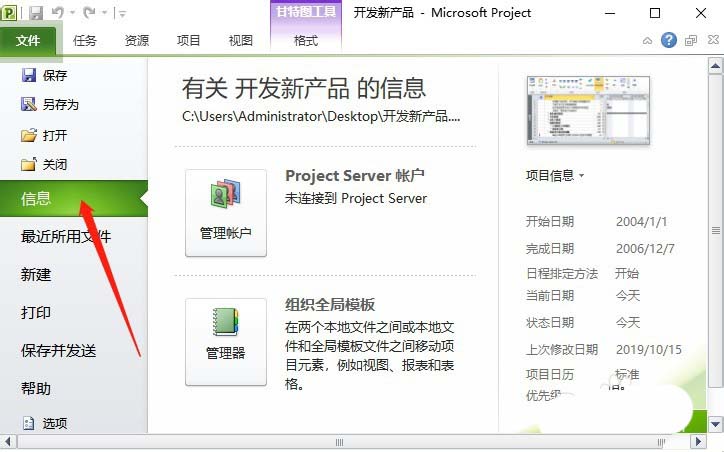The width and height of the screenshot is (724, 452).
Task: Click the Project application icon in title bar
Action: pos(9,12)
